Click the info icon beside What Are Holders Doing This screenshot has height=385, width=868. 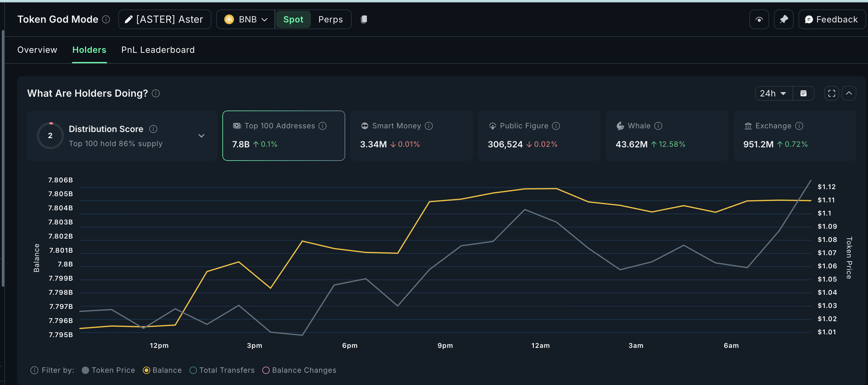click(156, 93)
